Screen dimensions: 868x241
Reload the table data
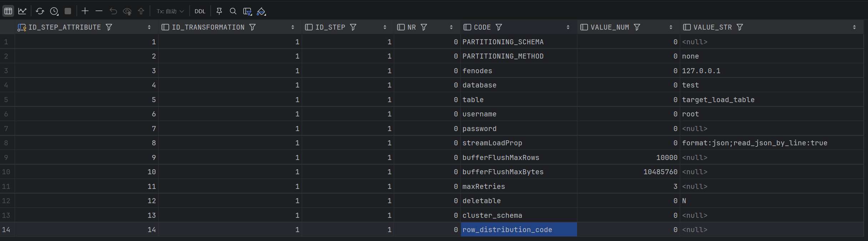(40, 11)
